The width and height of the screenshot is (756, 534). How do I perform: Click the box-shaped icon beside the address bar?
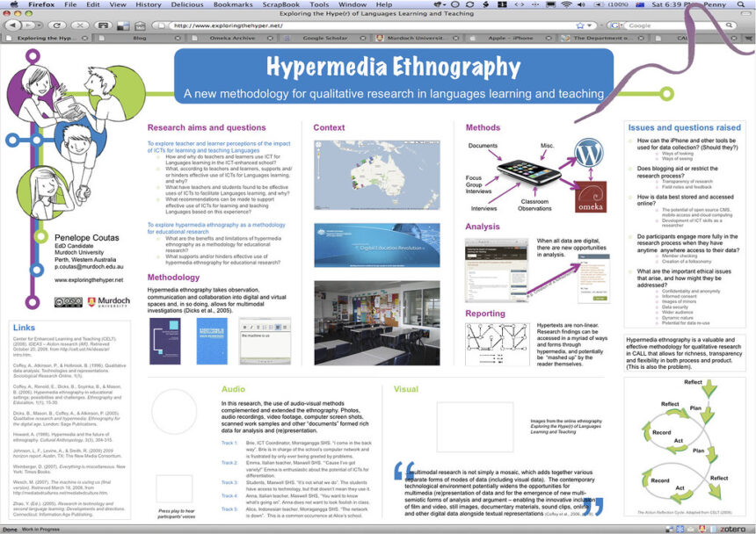pyautogui.click(x=140, y=25)
